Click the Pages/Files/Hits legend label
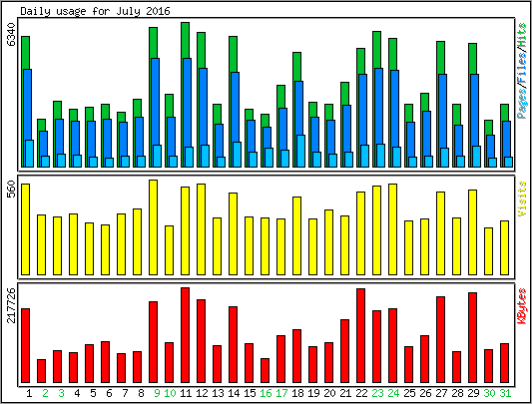The height and width of the screenshot is (404, 532). [x=522, y=71]
